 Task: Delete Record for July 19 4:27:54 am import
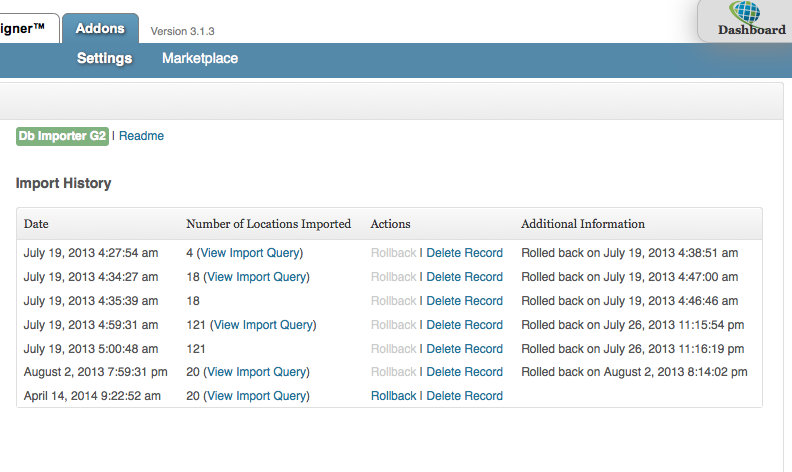pos(464,253)
